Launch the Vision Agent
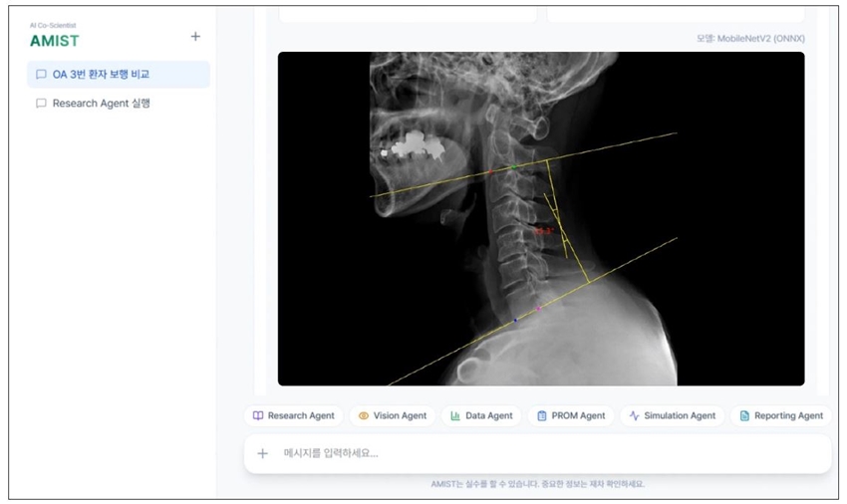847x504 pixels. tap(393, 415)
